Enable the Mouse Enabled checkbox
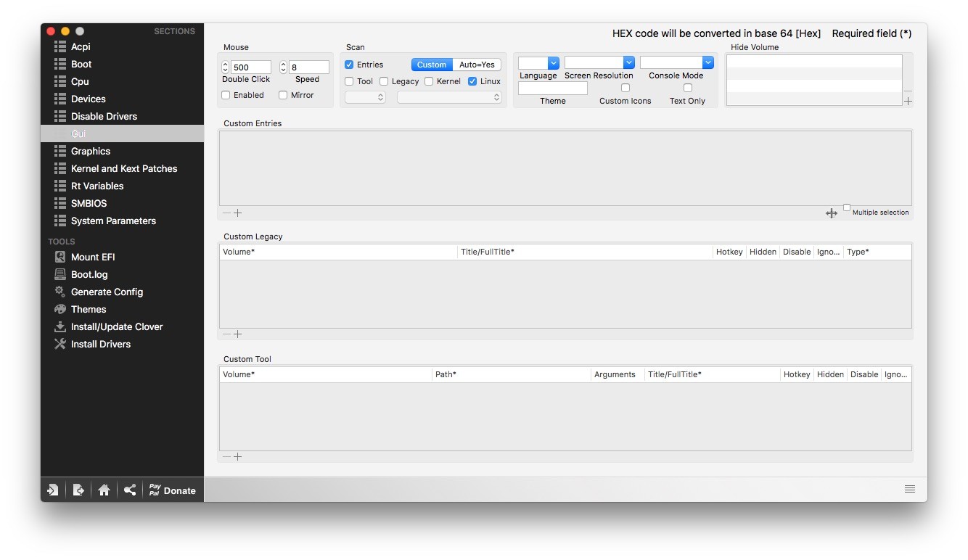This screenshot has width=968, height=560. click(226, 95)
